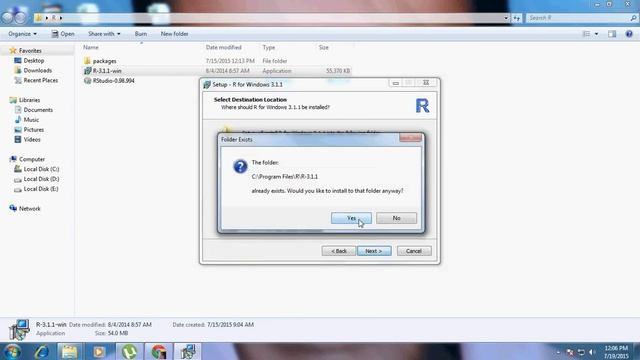The image size is (640, 360).
Task: Create a New folder from toolbar
Action: (x=174, y=34)
